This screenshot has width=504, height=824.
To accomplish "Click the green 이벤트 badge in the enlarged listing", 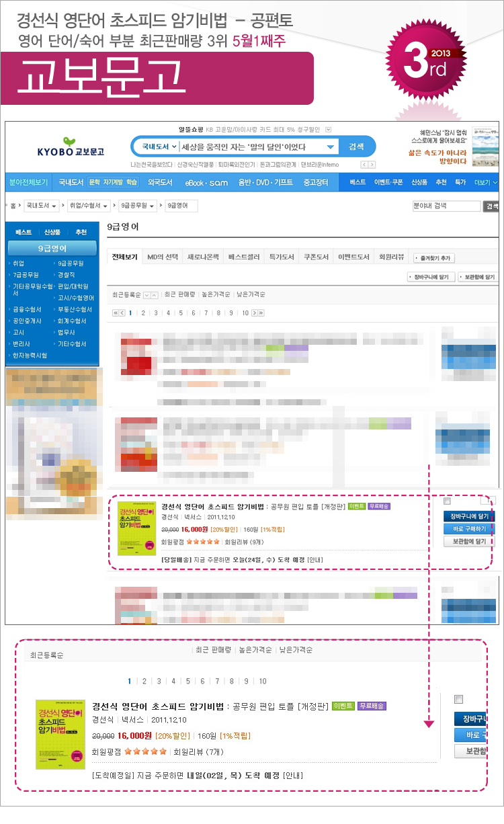I will click(344, 706).
